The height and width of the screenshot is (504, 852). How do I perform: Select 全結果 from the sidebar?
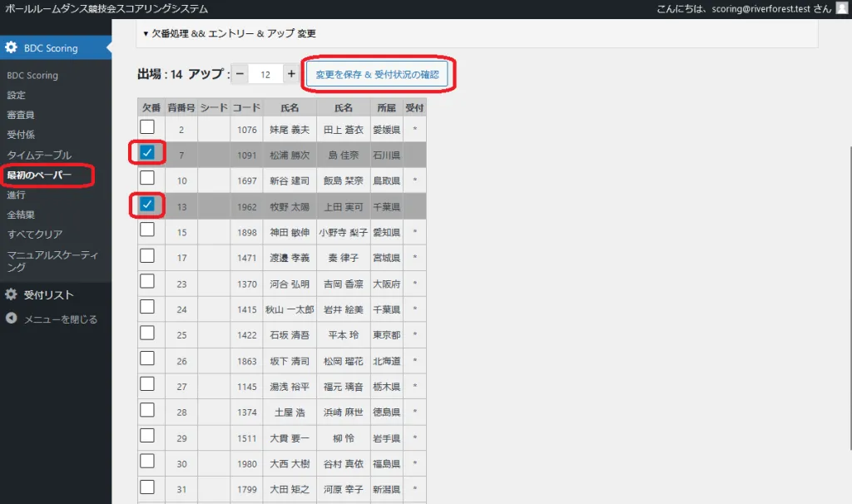pyautogui.click(x=21, y=215)
